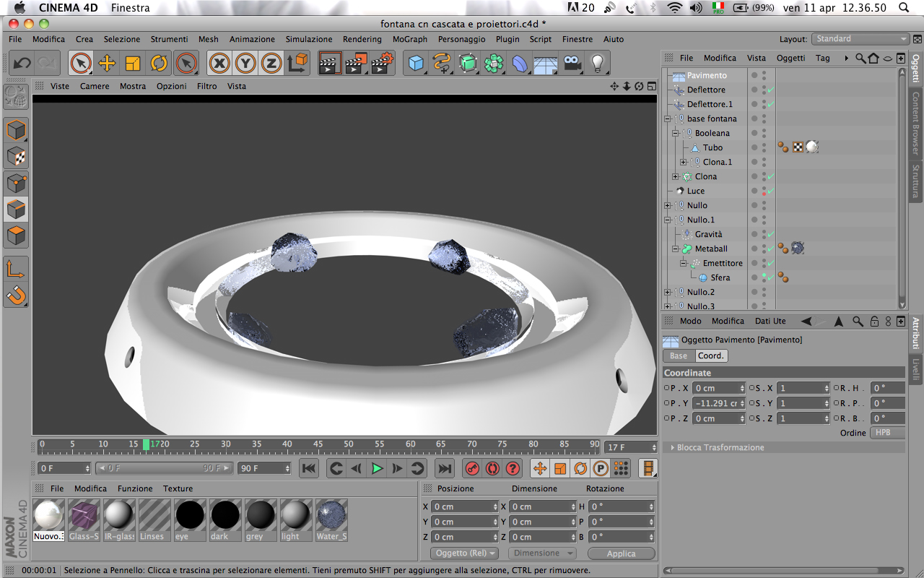Expand the Blocca Trasformazione section

coord(720,447)
